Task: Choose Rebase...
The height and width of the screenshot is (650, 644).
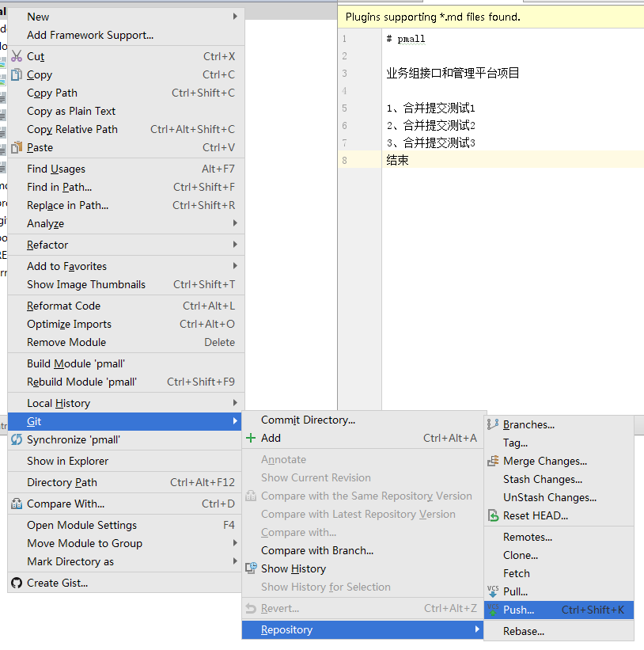Action: pos(559,631)
